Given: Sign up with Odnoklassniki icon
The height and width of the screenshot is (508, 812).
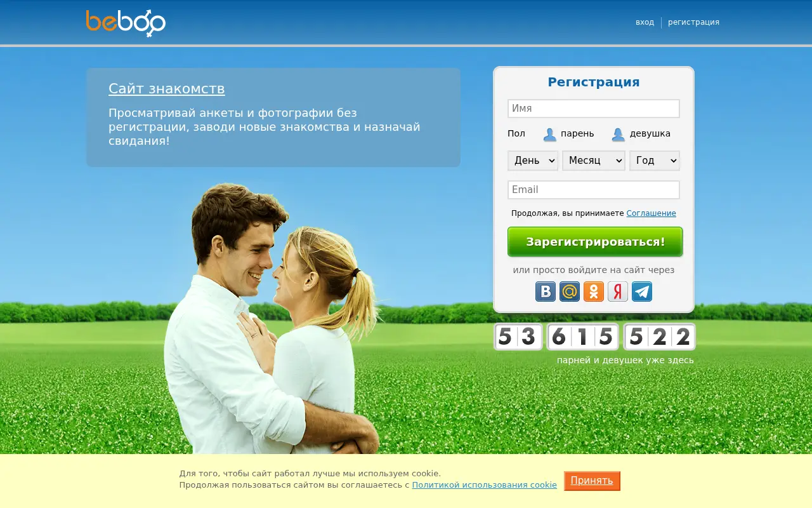Looking at the screenshot, I should pos(594,291).
